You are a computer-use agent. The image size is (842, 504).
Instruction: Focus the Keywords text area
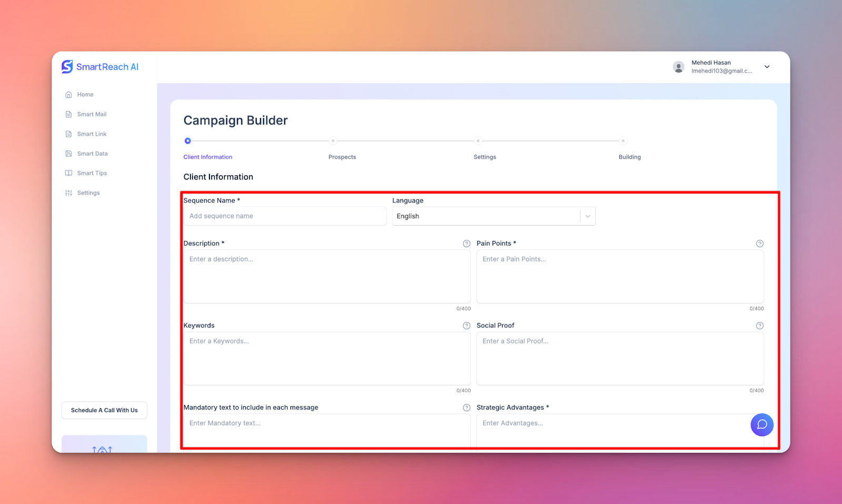point(327,358)
